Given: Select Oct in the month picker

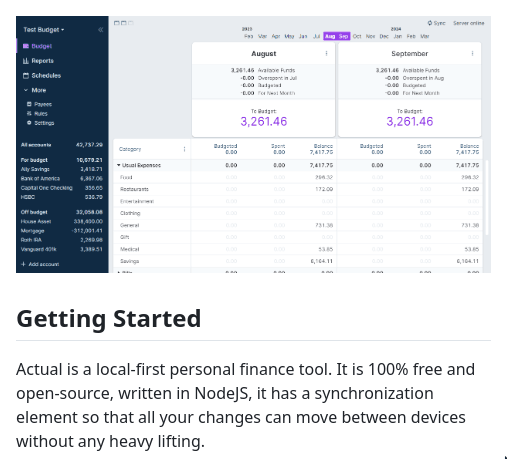Looking at the screenshot, I should [357, 36].
